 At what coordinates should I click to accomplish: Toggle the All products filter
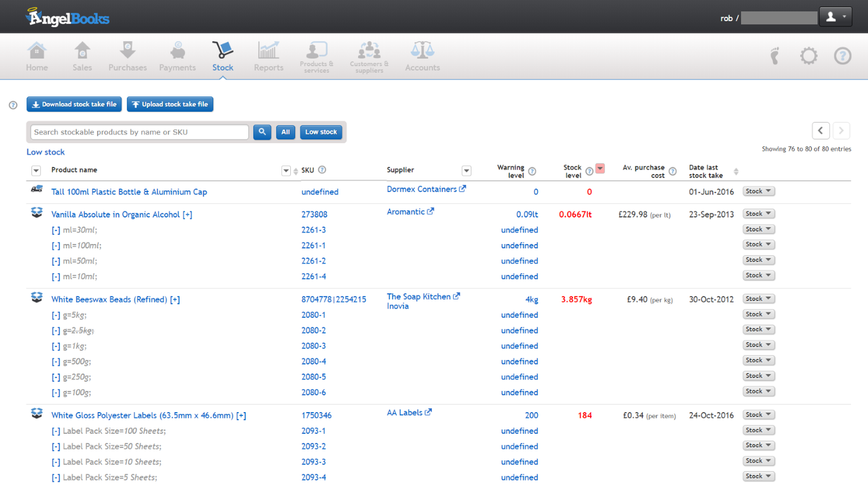coord(285,132)
